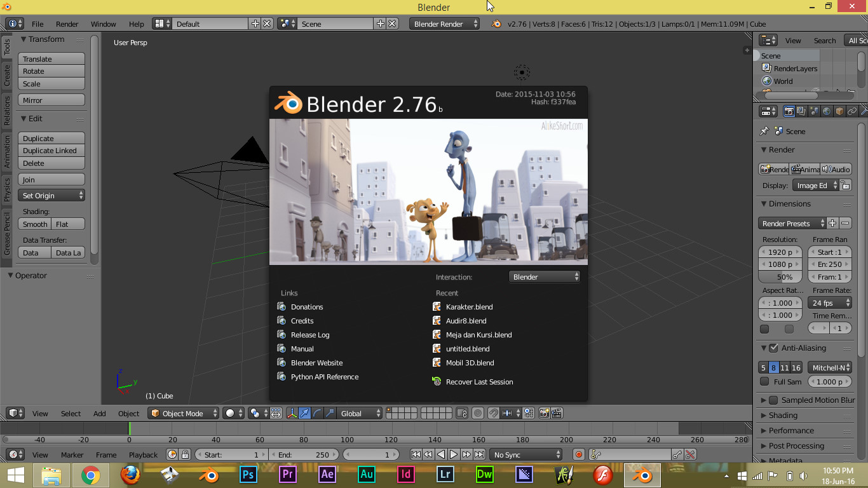
Task: Click the snap magnet icon in viewport header
Action: [x=493, y=413]
